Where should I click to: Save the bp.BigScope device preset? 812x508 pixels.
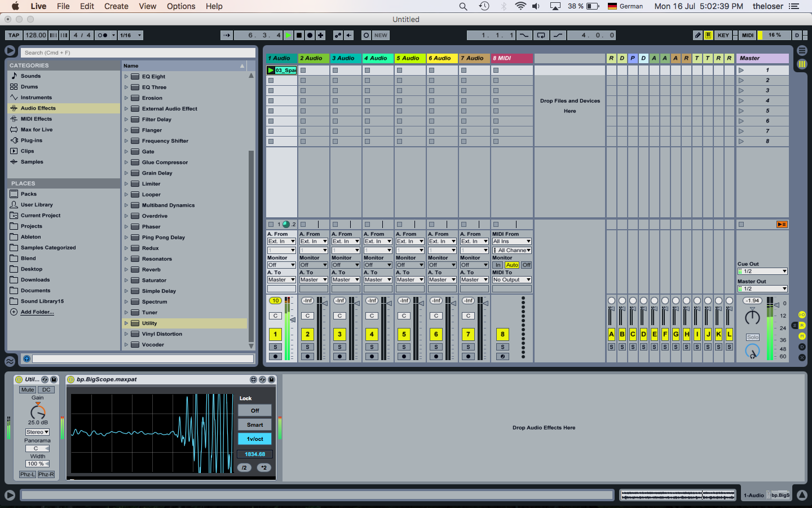coord(271,380)
